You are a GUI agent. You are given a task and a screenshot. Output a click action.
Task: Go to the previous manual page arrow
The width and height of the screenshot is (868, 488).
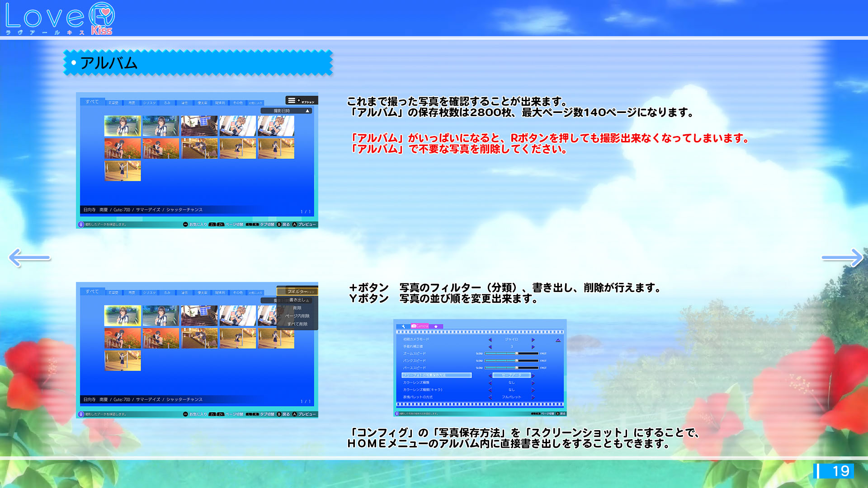pyautogui.click(x=29, y=258)
